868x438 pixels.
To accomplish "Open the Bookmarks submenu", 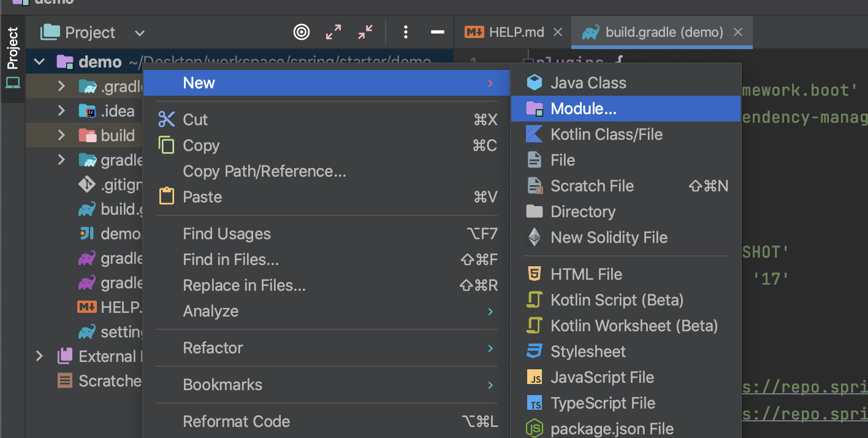I will (326, 385).
